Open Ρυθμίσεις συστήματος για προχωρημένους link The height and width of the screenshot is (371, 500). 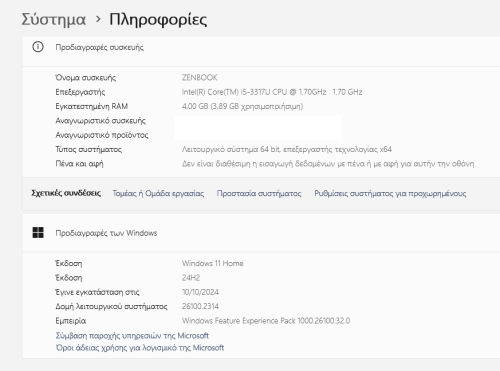pyautogui.click(x=390, y=193)
